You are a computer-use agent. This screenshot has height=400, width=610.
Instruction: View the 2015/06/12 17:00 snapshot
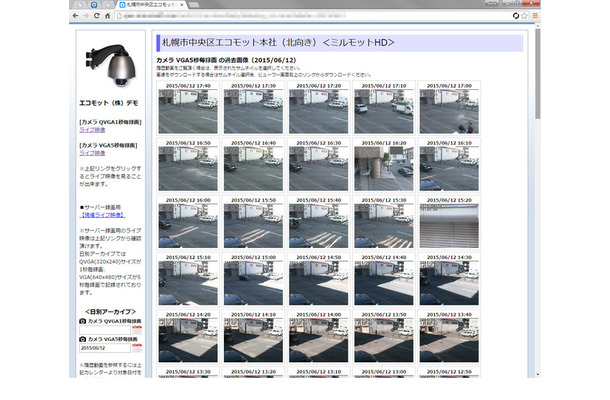point(449,111)
